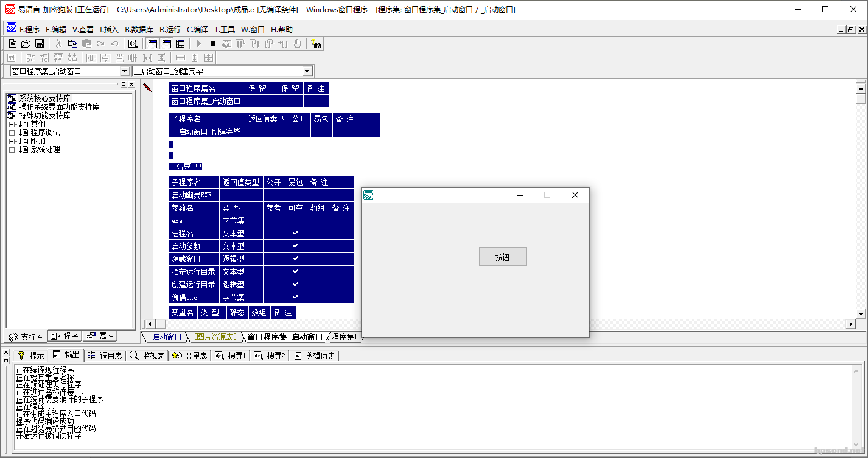
Task: Open the R.运行 menu
Action: pos(170,29)
